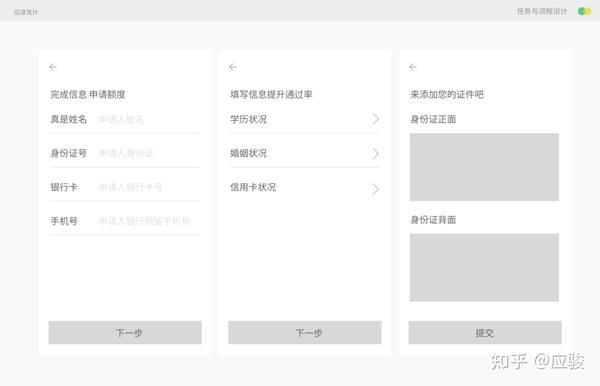Tap the back arrow on the 来添加您的证件吧 screen

tap(412, 67)
